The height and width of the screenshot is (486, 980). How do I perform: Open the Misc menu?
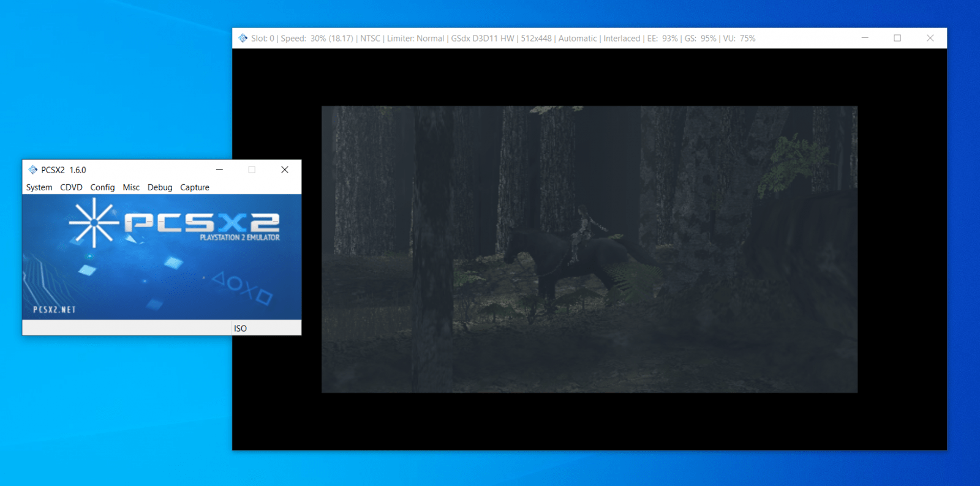coord(131,187)
